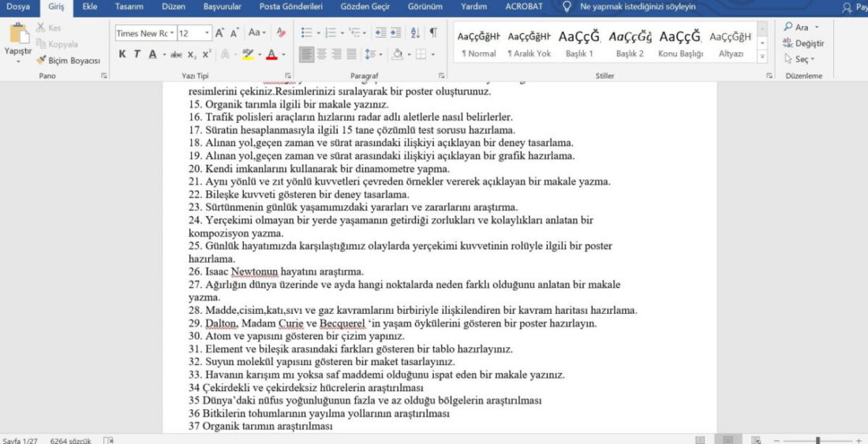Screen dimensions: 868x444
Task: Select justify paragraph alignment
Action: [x=351, y=54]
